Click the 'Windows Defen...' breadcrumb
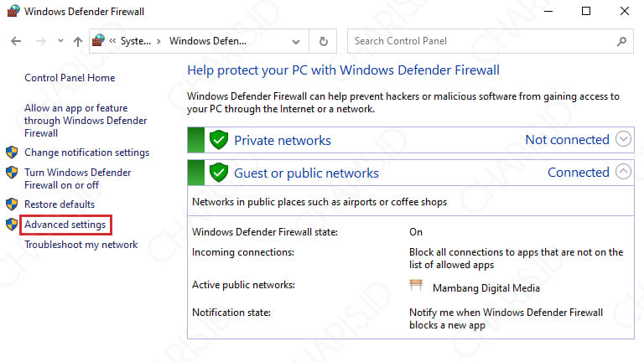 click(208, 41)
